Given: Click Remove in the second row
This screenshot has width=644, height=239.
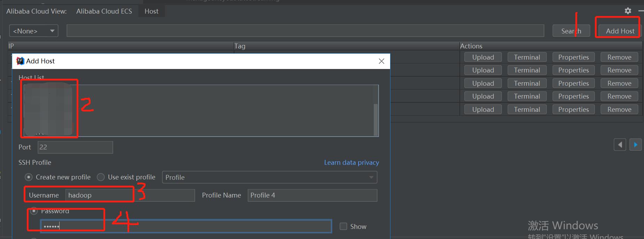Looking at the screenshot, I should pos(619,70).
